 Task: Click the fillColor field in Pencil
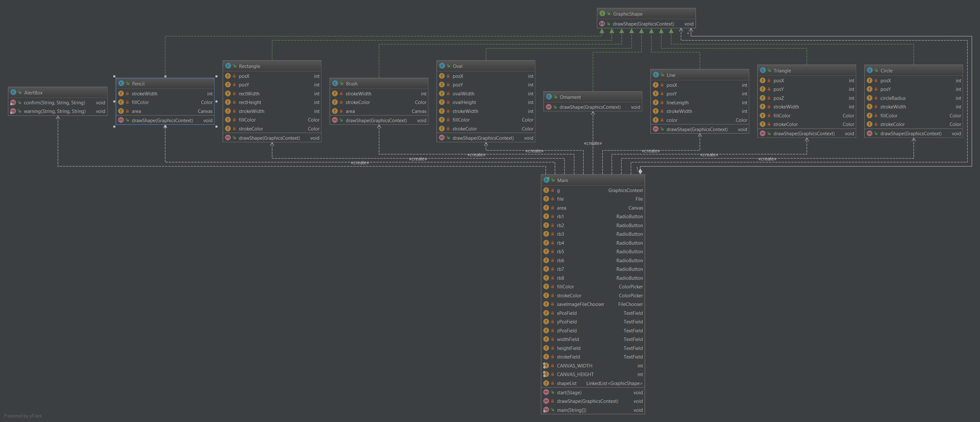[165, 102]
